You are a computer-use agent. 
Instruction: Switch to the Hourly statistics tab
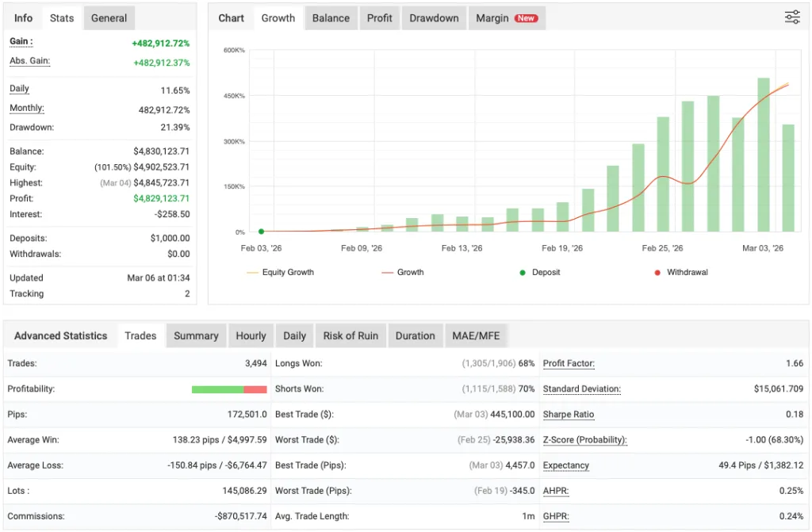(251, 335)
